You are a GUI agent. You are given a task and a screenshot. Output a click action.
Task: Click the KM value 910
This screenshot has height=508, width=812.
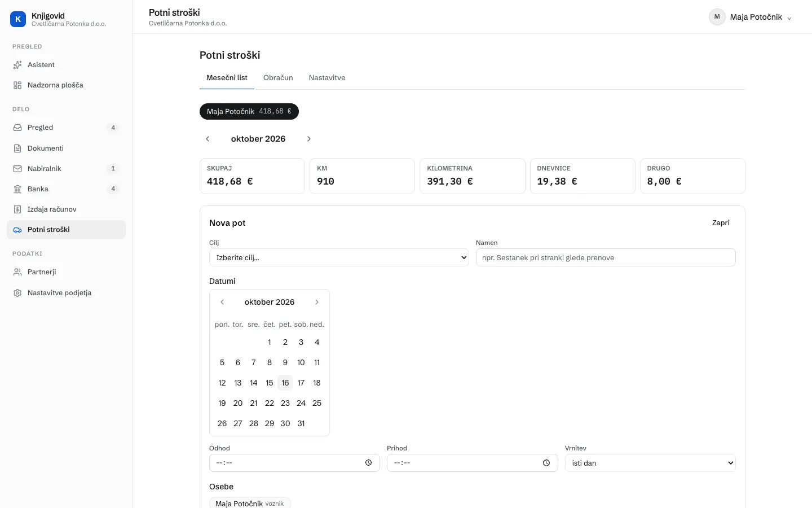tap(325, 181)
